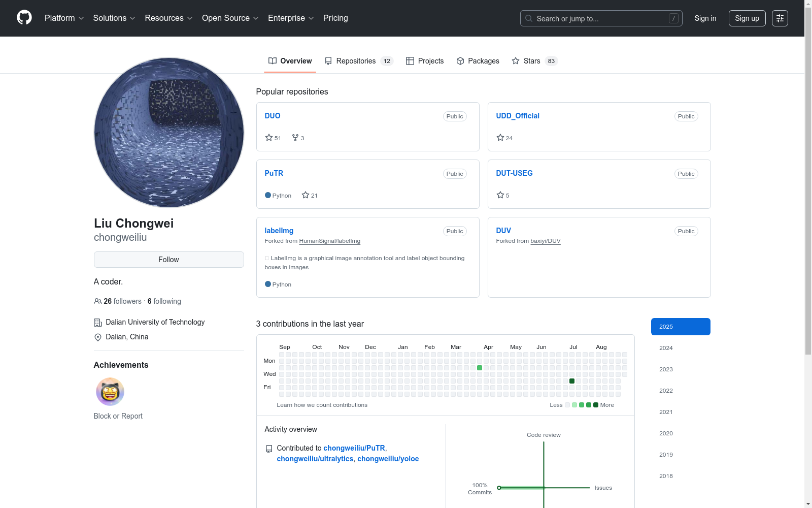The image size is (812, 508).
Task: Select the 2018 contribution year
Action: (681, 476)
